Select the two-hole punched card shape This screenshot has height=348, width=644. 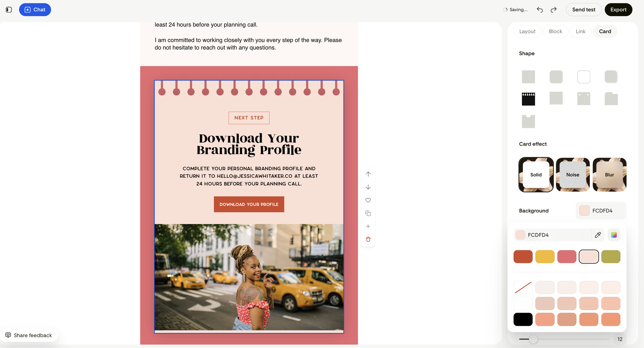(583, 98)
